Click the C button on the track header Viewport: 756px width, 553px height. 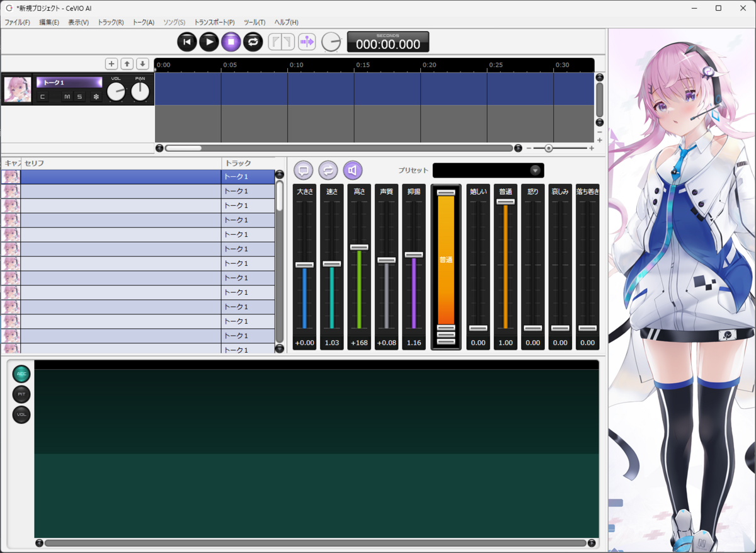click(x=42, y=96)
